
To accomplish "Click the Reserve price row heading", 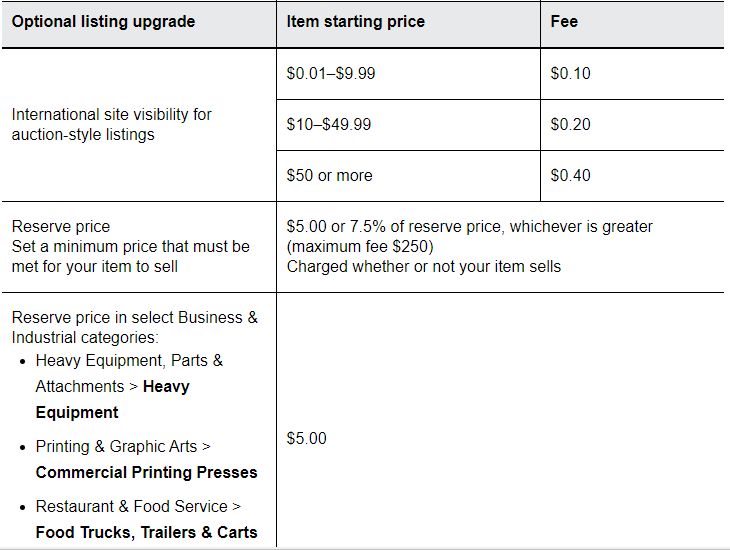I will (x=61, y=226).
